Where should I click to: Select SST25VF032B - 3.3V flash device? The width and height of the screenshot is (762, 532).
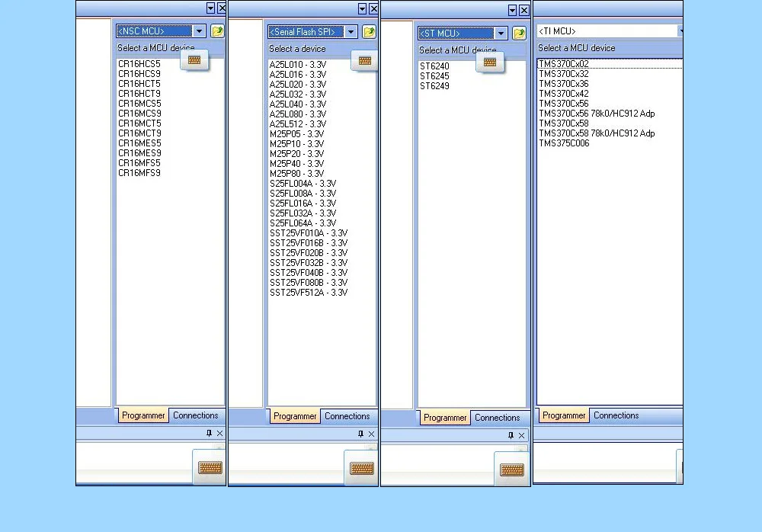tap(309, 263)
